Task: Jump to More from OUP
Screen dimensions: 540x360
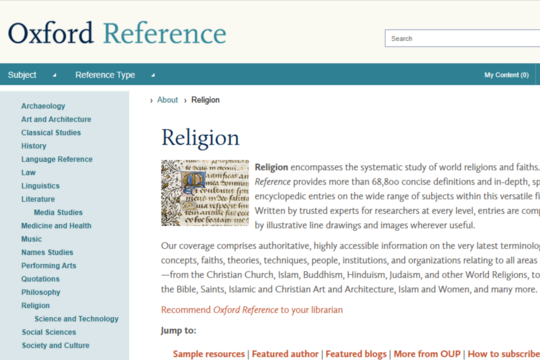Action: 427,354
